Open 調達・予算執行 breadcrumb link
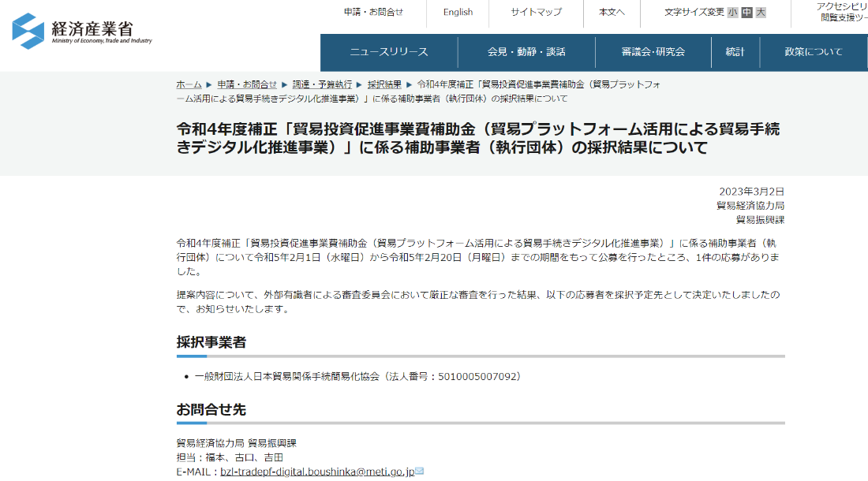 click(322, 84)
